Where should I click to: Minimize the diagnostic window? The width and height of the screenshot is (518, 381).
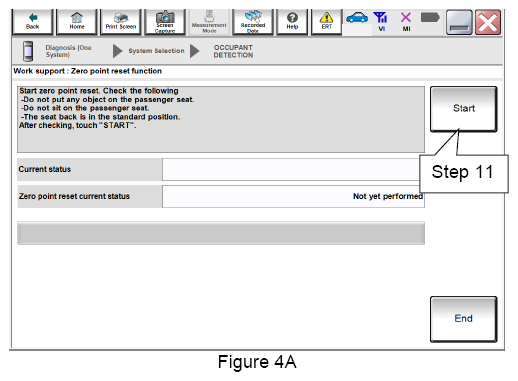tap(459, 23)
